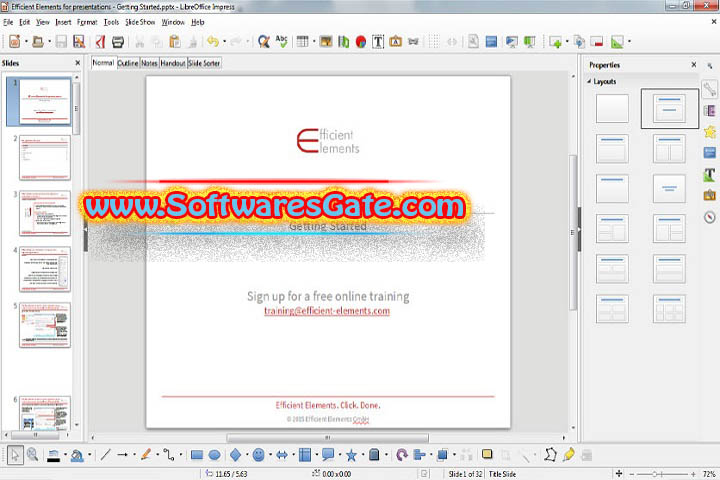720x480 pixels.
Task: Click the training@efficient-elements.com link
Action: (327, 311)
